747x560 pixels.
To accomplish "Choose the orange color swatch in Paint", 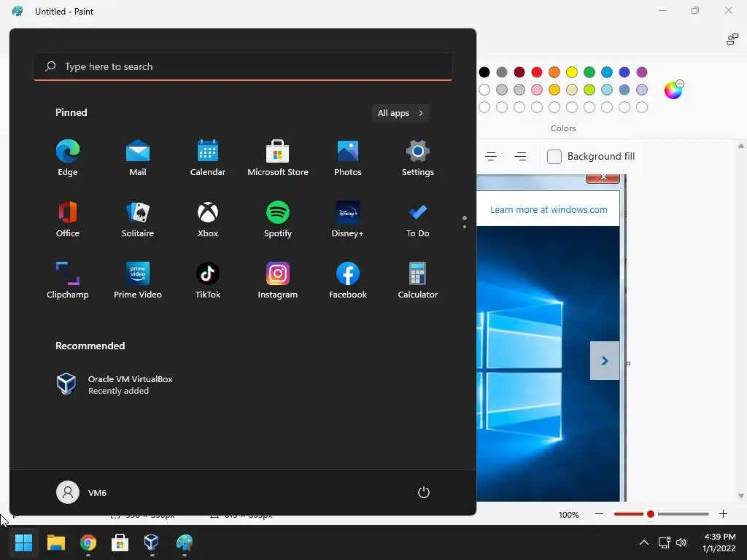I will pyautogui.click(x=554, y=72).
